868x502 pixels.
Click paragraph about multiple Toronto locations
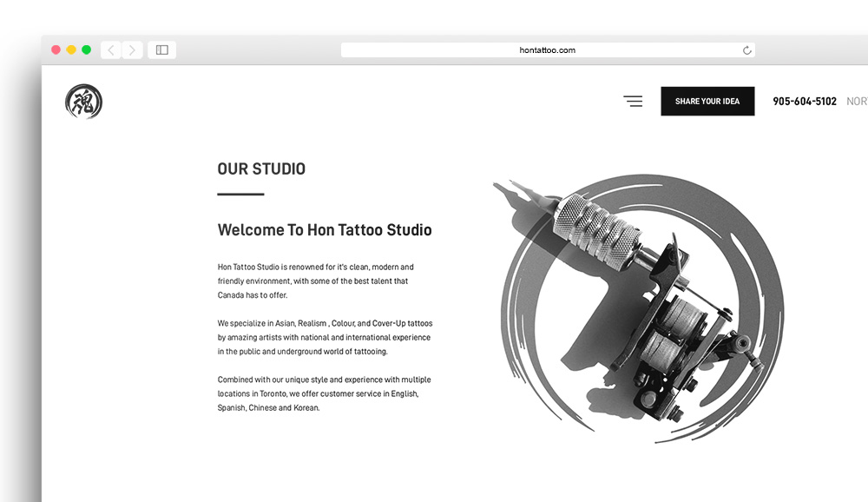pos(324,393)
